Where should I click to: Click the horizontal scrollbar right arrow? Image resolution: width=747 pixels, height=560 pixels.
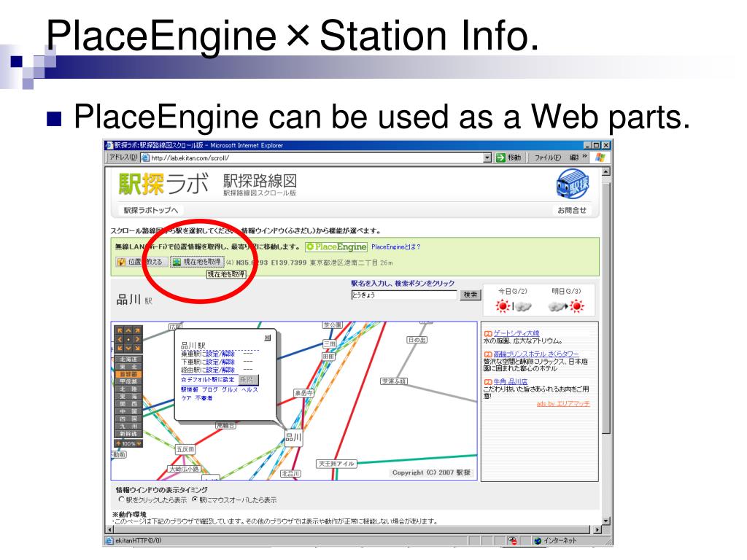click(x=597, y=529)
